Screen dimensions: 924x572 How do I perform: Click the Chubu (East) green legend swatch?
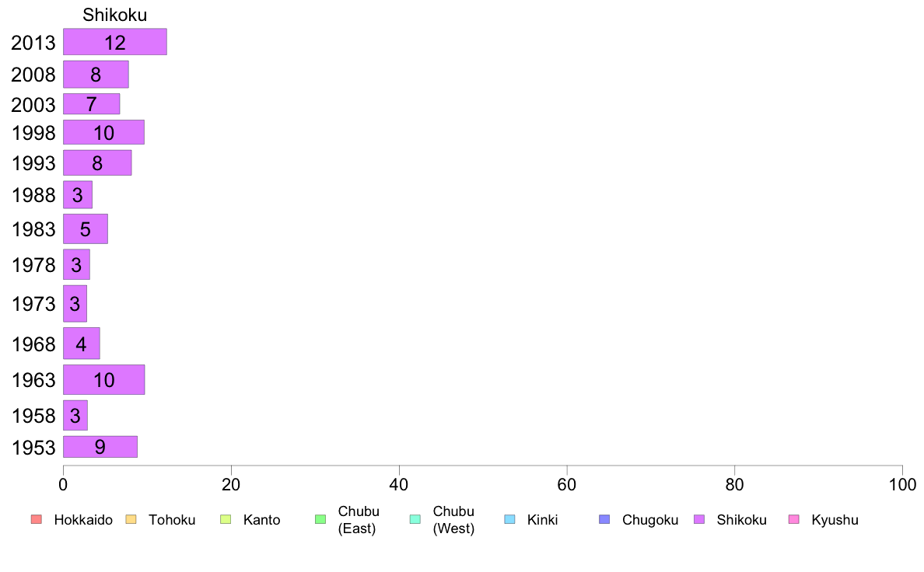coord(320,519)
